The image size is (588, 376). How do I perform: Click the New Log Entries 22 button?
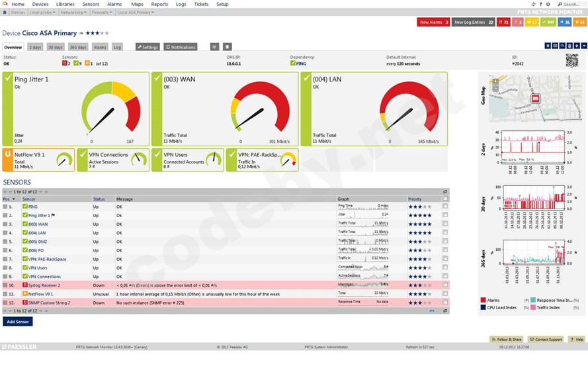474,22
